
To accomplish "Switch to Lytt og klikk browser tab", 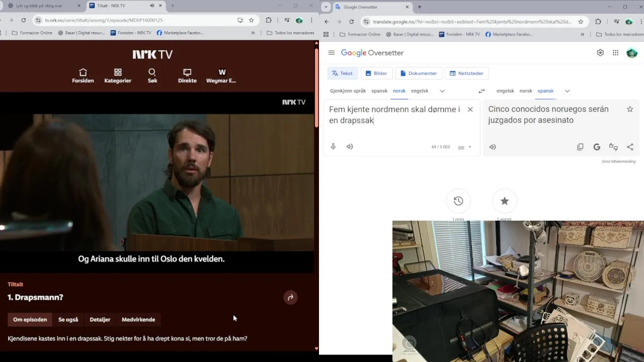I will pyautogui.click(x=43, y=6).
